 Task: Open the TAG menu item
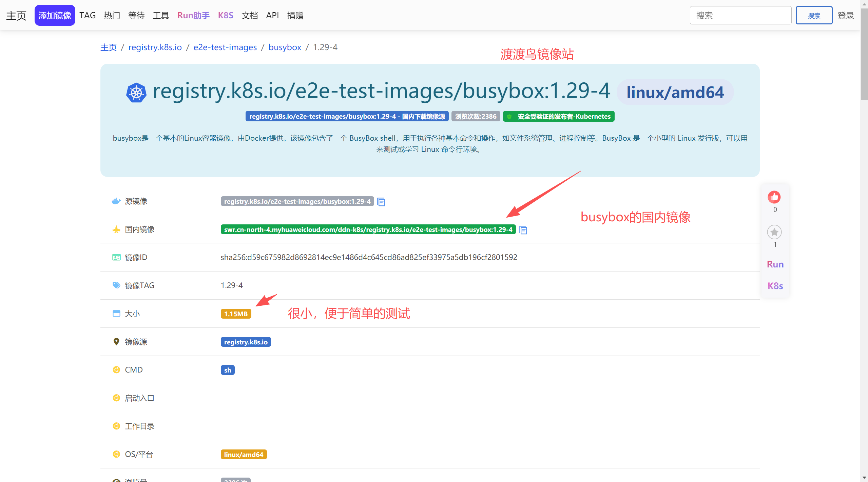tap(88, 16)
